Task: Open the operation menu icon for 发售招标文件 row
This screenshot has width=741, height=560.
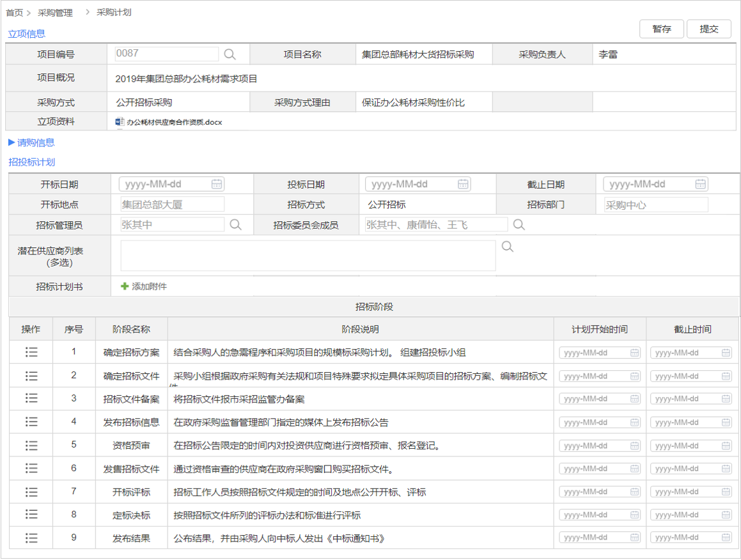Action: tap(31, 469)
